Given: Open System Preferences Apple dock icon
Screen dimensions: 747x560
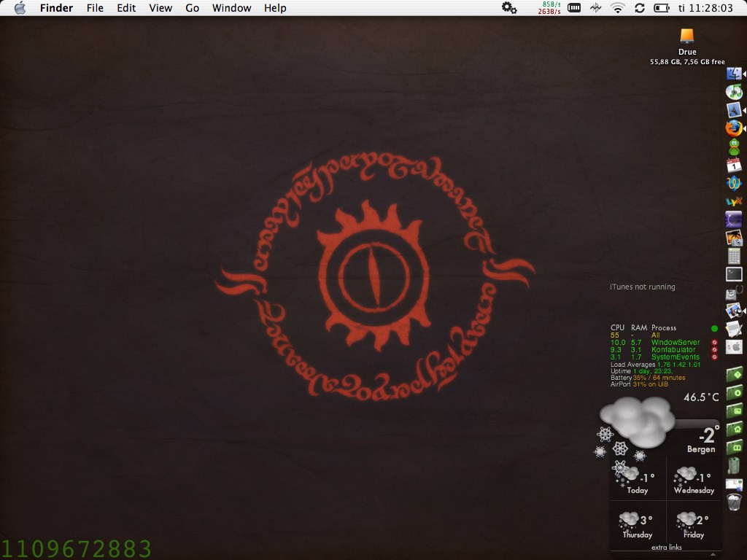Looking at the screenshot, I should [734, 346].
